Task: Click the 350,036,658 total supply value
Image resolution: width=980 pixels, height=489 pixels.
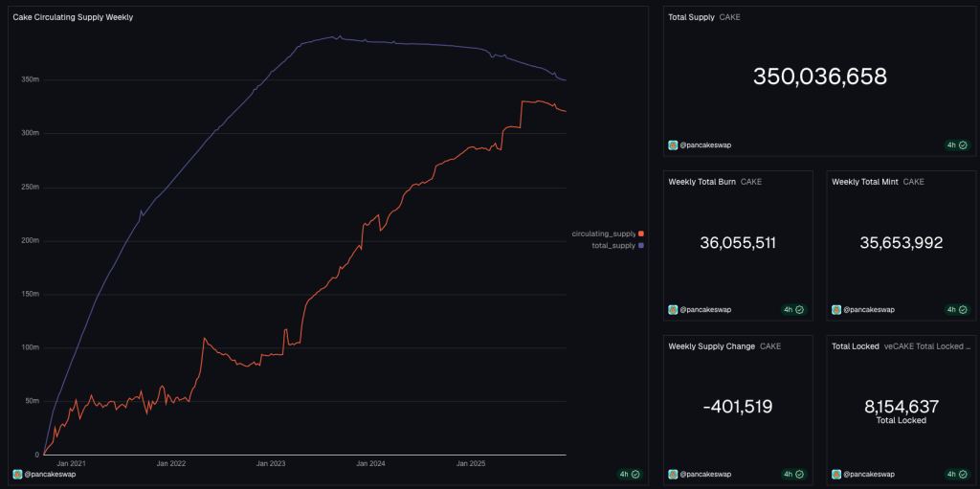Action: [x=820, y=77]
